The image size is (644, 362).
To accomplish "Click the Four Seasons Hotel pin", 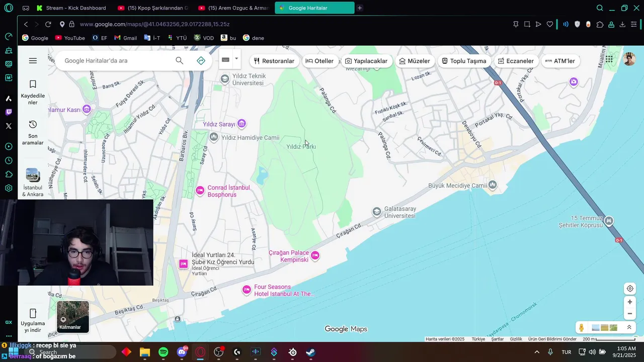I will [x=247, y=289].
